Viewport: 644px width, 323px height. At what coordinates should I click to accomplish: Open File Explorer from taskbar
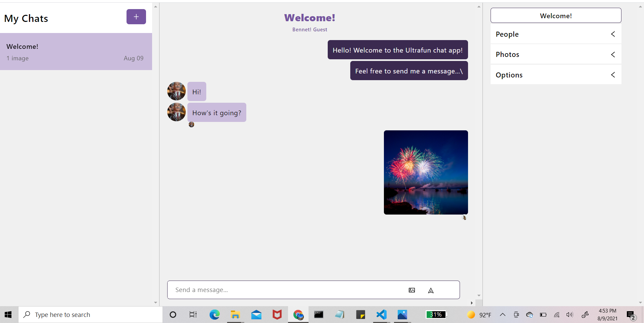(x=235, y=315)
